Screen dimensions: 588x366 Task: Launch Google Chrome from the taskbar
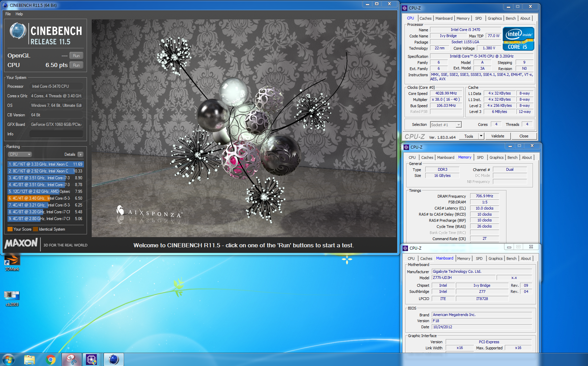(x=51, y=360)
